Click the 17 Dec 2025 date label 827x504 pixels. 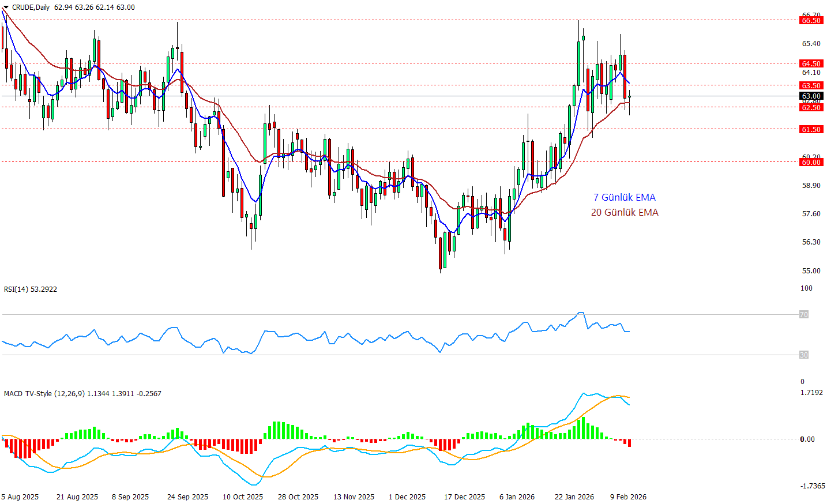pos(464,497)
